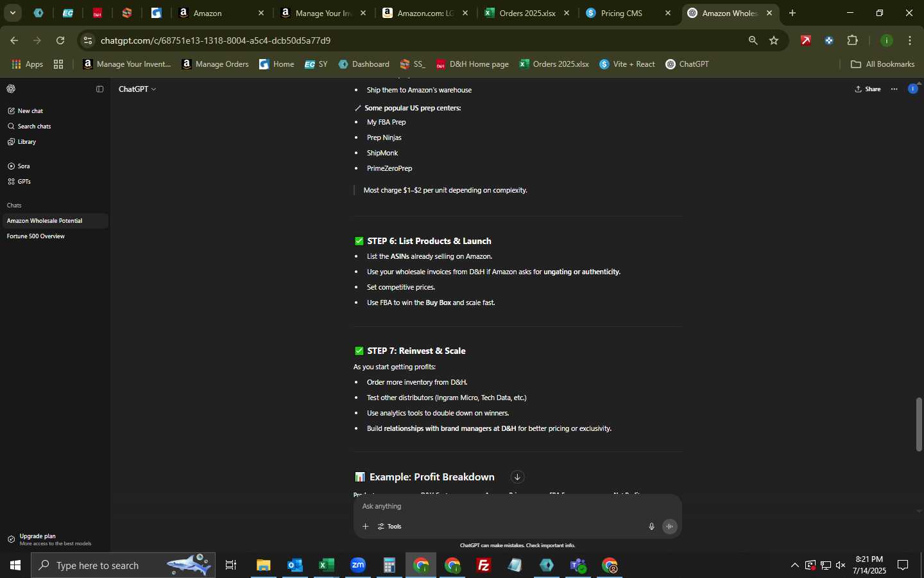Open the tab search dropdown arrow
Viewport: 924px width, 578px height.
(x=12, y=13)
